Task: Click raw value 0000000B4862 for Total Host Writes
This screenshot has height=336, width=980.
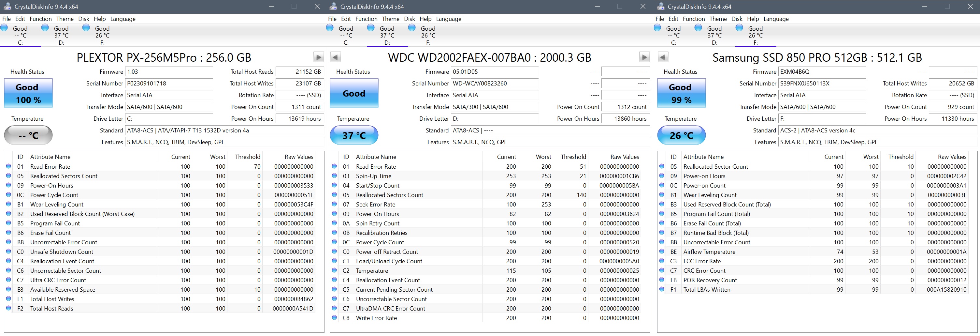Action: tap(294, 299)
